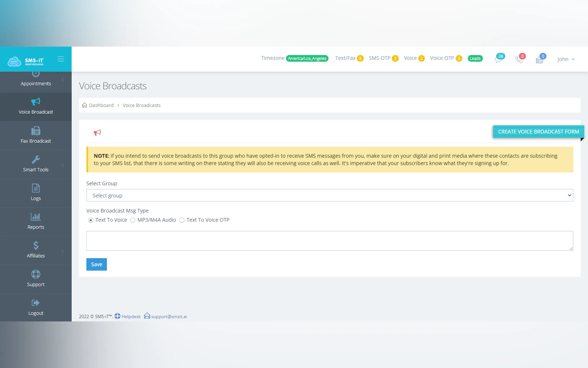Click the hamburger menu icon beside logo
The image size is (588, 368).
(x=61, y=59)
